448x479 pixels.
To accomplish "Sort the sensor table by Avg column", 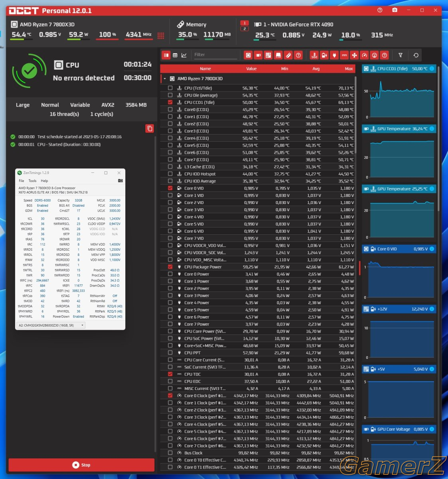I will (x=316, y=69).
